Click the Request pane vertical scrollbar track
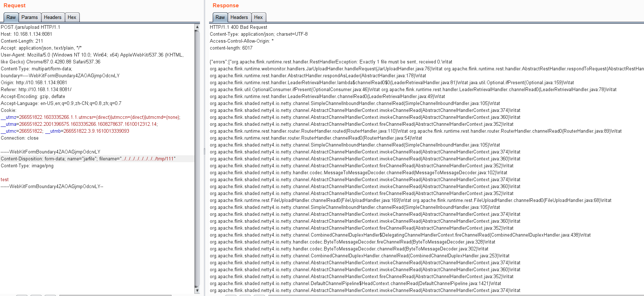Screen dimensions: 644x296 [x=197, y=159]
